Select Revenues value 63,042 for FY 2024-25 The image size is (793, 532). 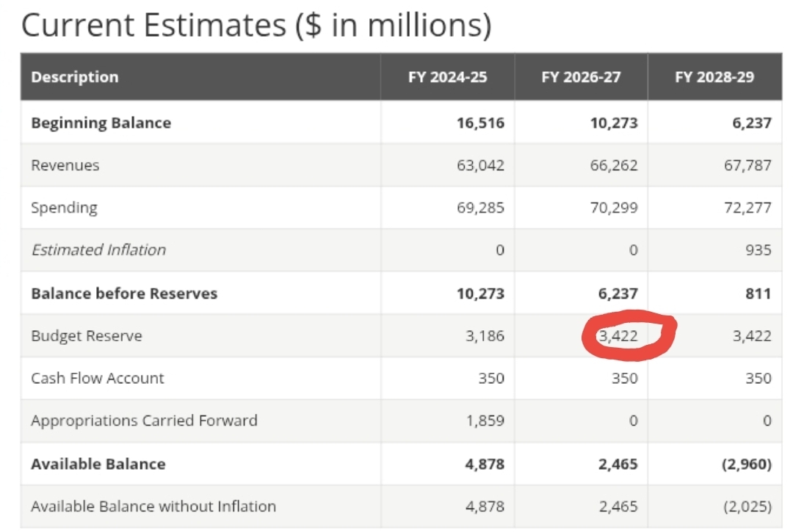[480, 165]
